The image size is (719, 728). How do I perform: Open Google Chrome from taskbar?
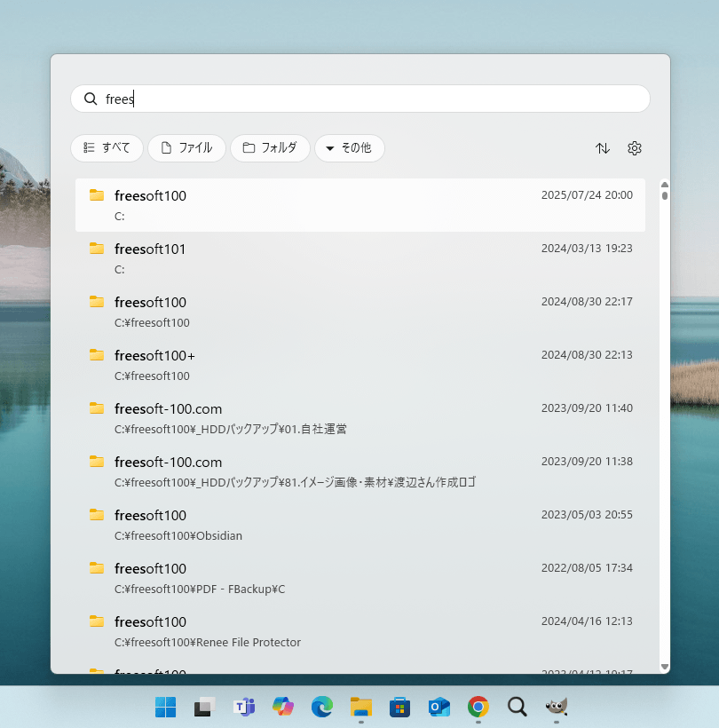click(x=478, y=707)
